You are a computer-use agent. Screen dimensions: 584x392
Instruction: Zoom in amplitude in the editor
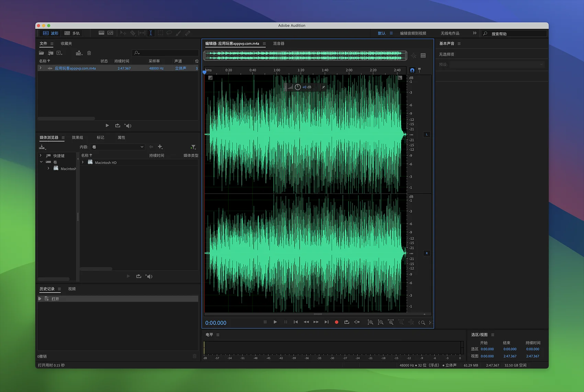(370, 322)
